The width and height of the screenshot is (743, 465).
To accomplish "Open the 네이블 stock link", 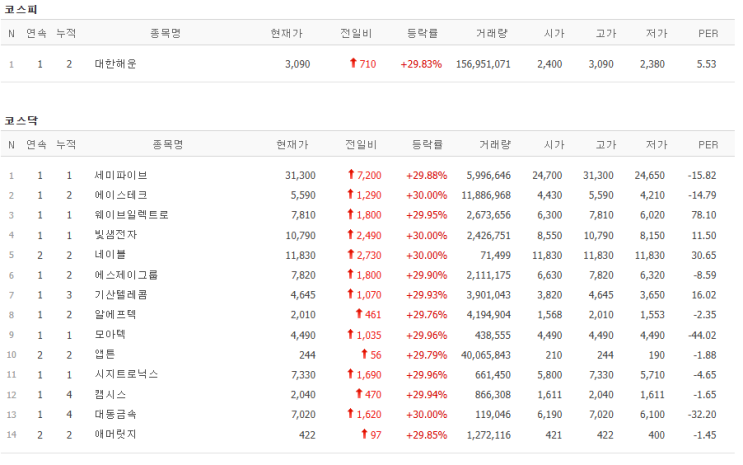I will pos(110,255).
